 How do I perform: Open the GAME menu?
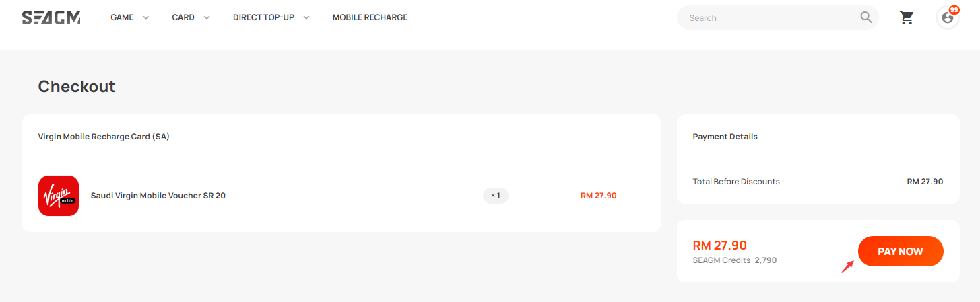[122, 17]
